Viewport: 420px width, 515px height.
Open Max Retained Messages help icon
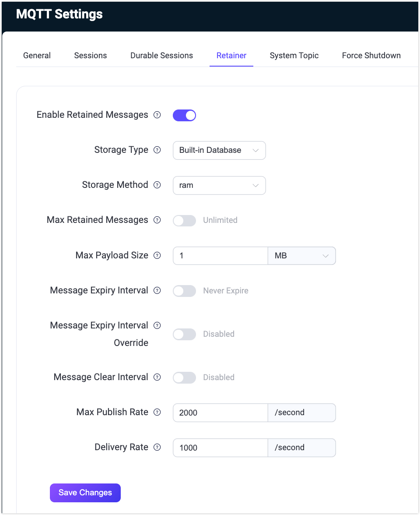pos(157,220)
